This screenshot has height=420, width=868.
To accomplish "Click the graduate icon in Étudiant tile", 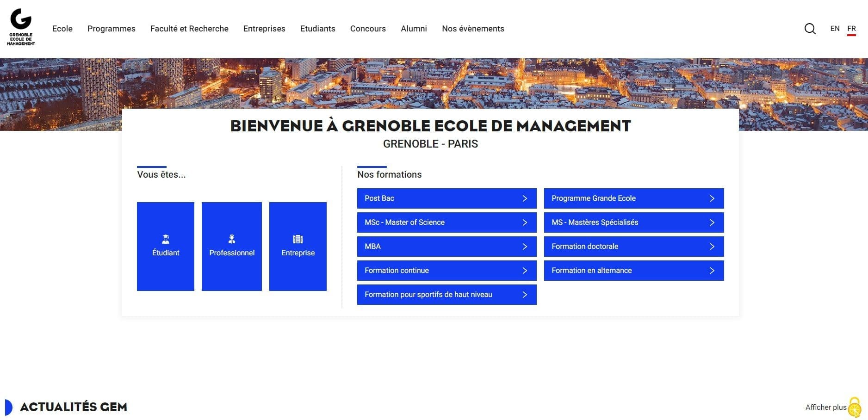I will (166, 239).
